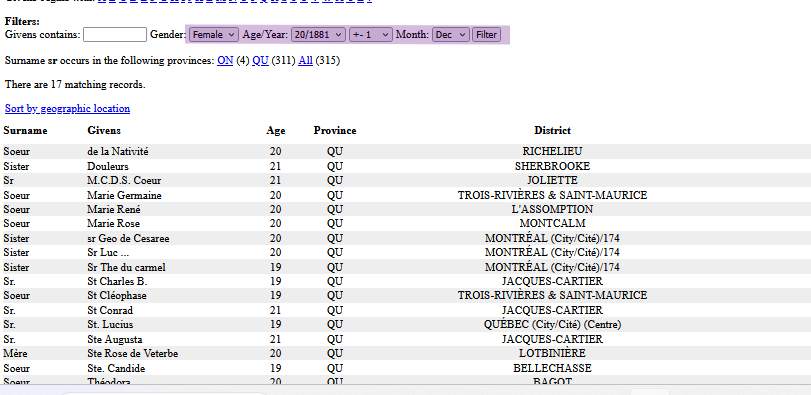Open the Gender dropdown showing Female
The image size is (811, 395).
214,35
